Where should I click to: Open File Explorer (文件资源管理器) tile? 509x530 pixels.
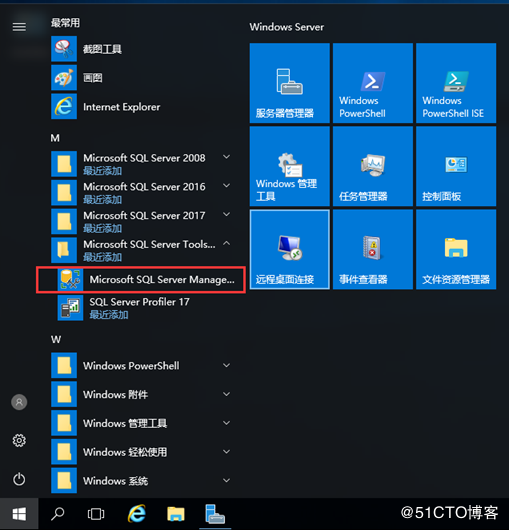[456, 249]
